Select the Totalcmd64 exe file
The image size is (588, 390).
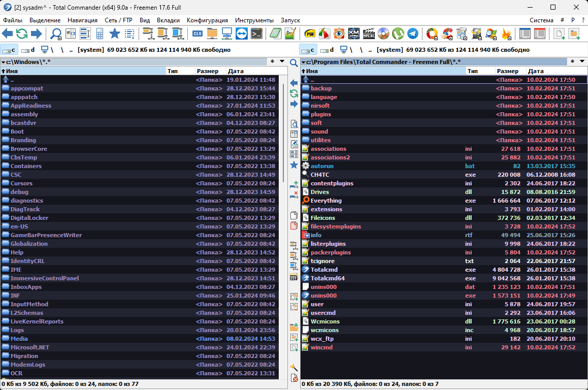pos(328,278)
